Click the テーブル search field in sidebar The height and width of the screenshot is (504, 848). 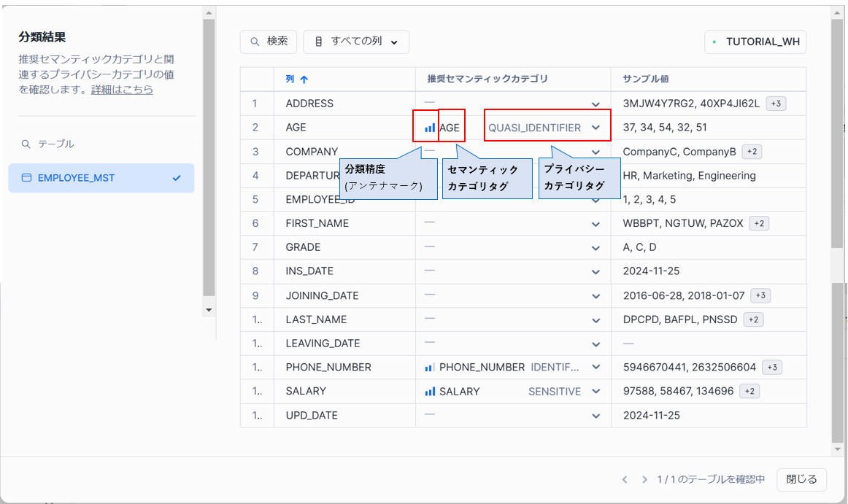[x=102, y=144]
